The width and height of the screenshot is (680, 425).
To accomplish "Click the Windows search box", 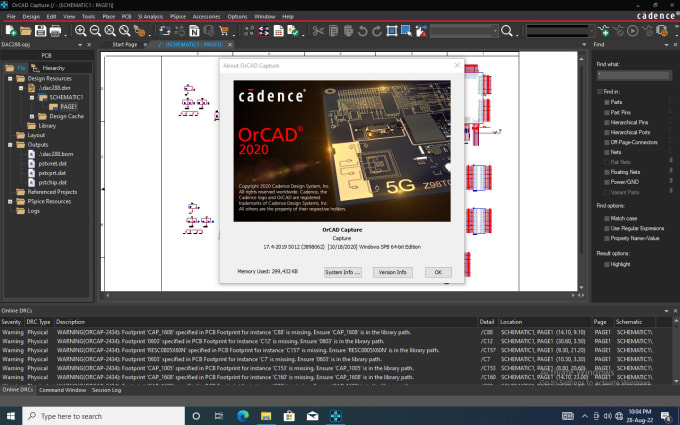I will tap(104, 416).
